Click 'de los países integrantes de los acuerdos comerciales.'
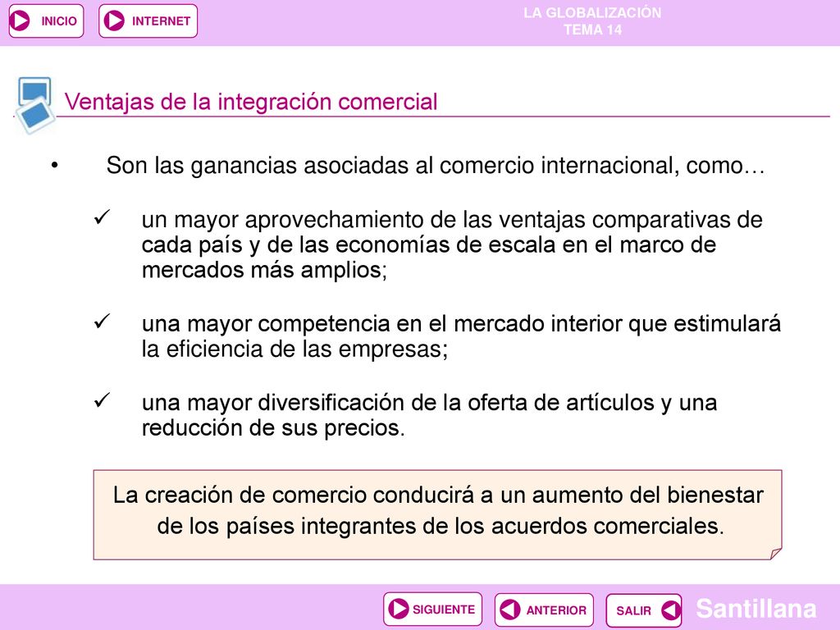 pyautogui.click(x=441, y=526)
